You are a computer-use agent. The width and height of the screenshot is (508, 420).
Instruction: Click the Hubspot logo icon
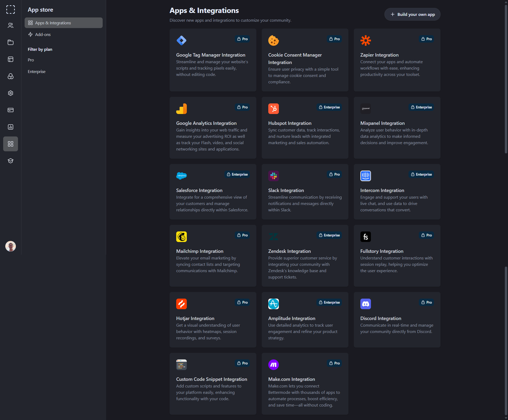[273, 109]
